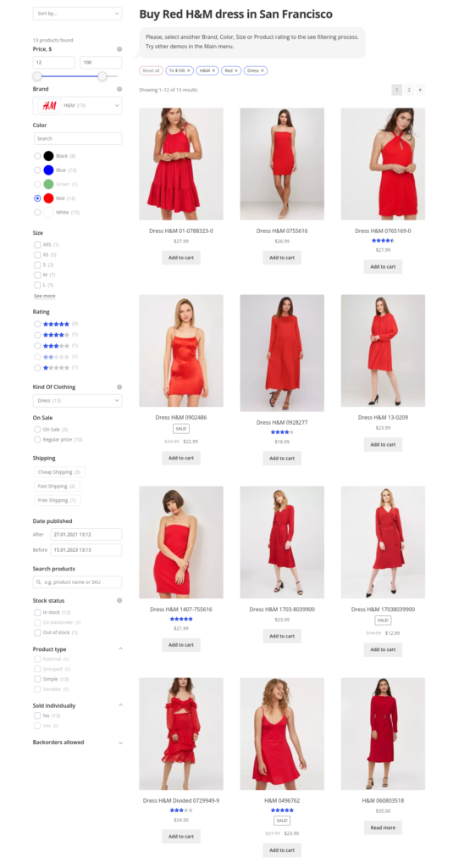
Task: Open Dress H&M 0765169-0 product image
Action: (383, 164)
